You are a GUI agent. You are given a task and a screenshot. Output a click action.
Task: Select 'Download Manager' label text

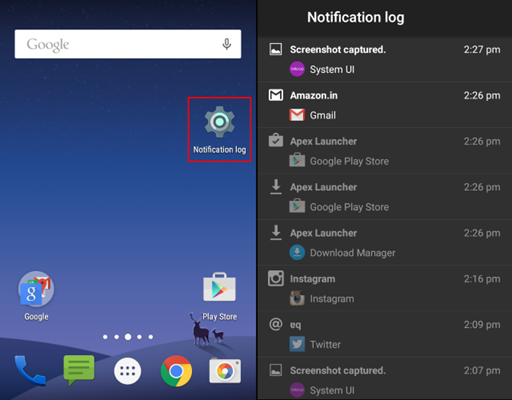click(353, 253)
